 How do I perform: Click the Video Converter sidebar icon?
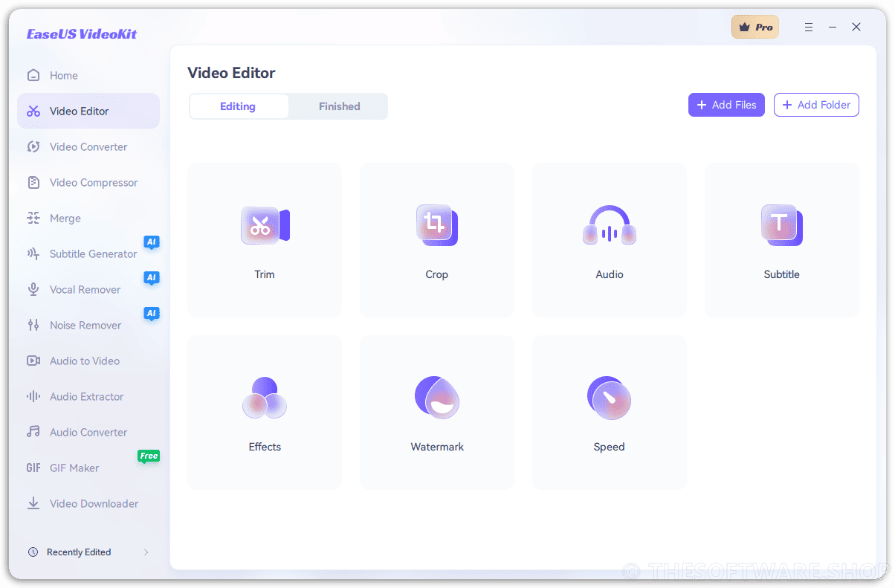(33, 146)
